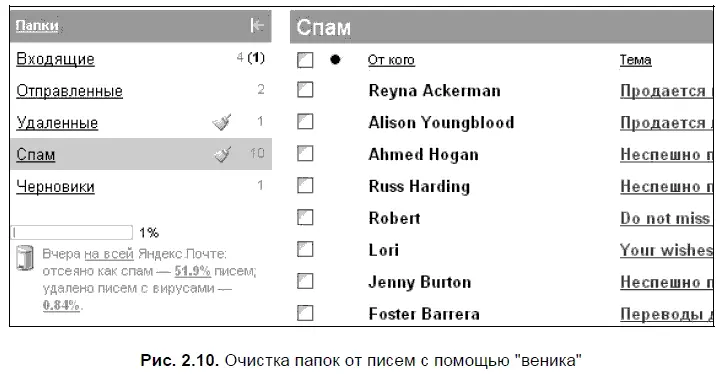Sort messages by Тема column
The height and width of the screenshot is (375, 722).
point(635,60)
